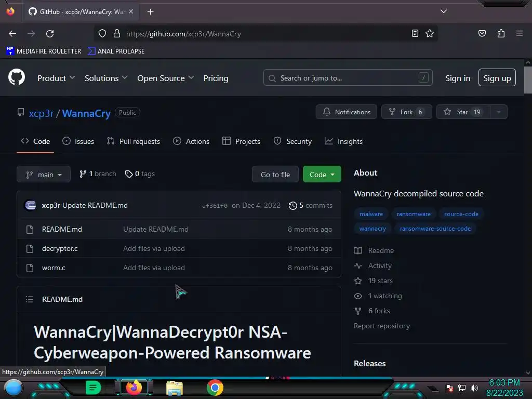Image resolution: width=532 pixels, height=399 pixels.
Task: Switch to the Pull requests tab
Action: pyautogui.click(x=134, y=141)
